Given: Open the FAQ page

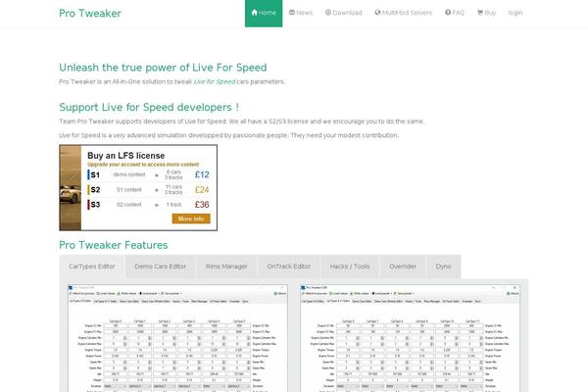Looking at the screenshot, I should [x=455, y=13].
